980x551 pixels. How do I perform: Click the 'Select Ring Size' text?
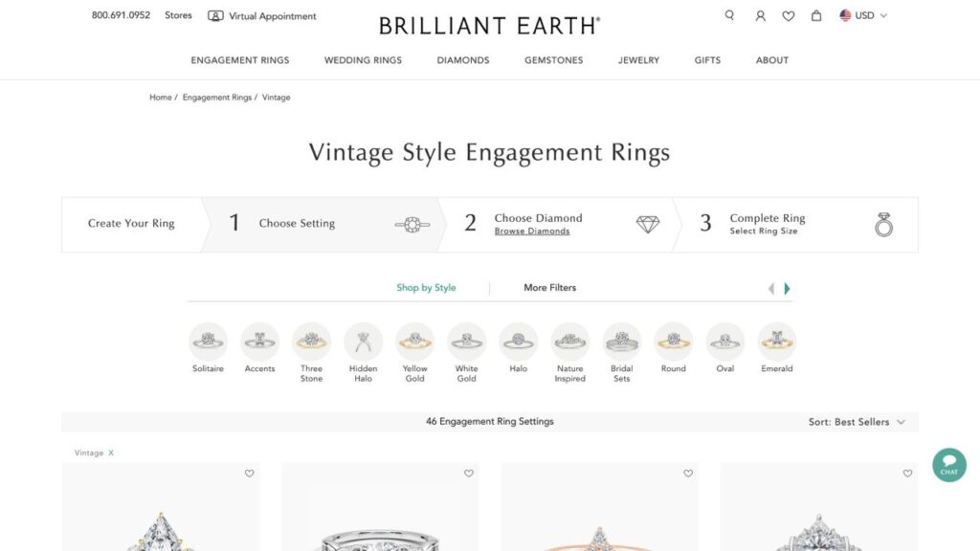pyautogui.click(x=763, y=231)
